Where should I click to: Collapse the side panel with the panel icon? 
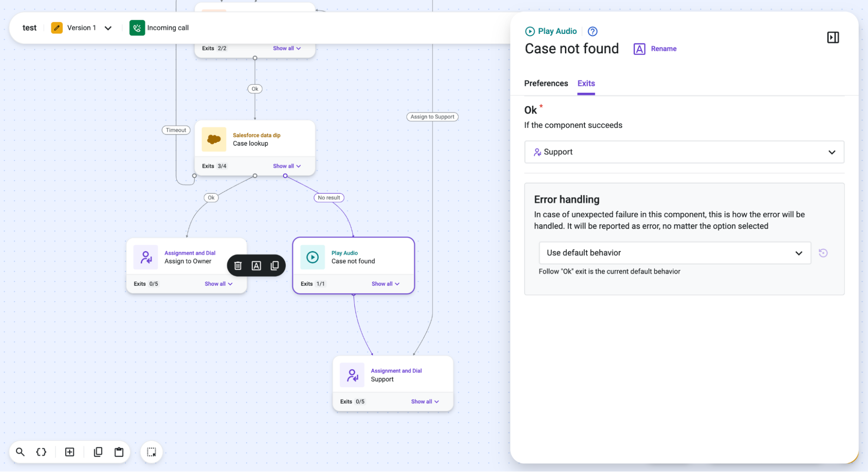[833, 38]
